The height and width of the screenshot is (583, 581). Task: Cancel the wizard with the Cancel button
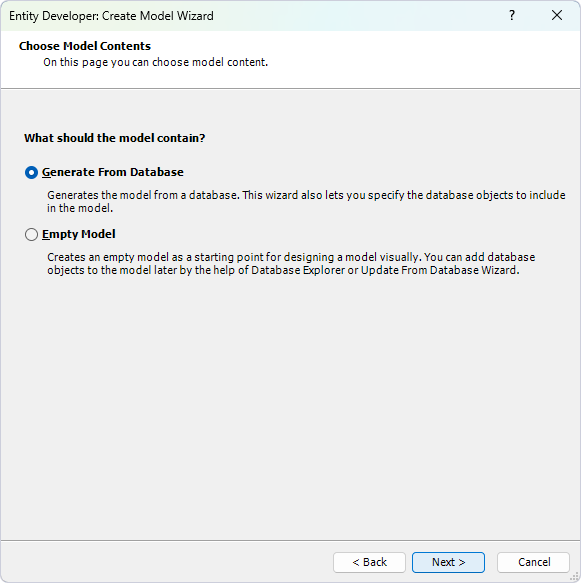tap(533, 562)
